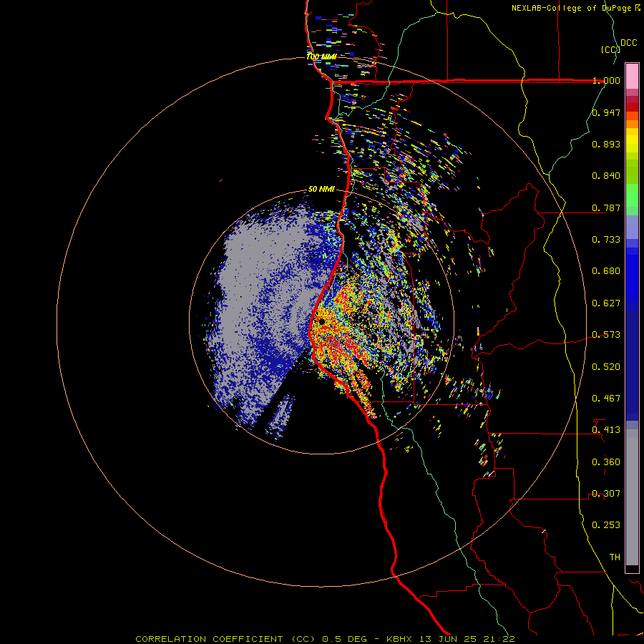Screen dimensions: 644x644
Task: Click the KBHX station identifier in caption
Action: [400, 639]
